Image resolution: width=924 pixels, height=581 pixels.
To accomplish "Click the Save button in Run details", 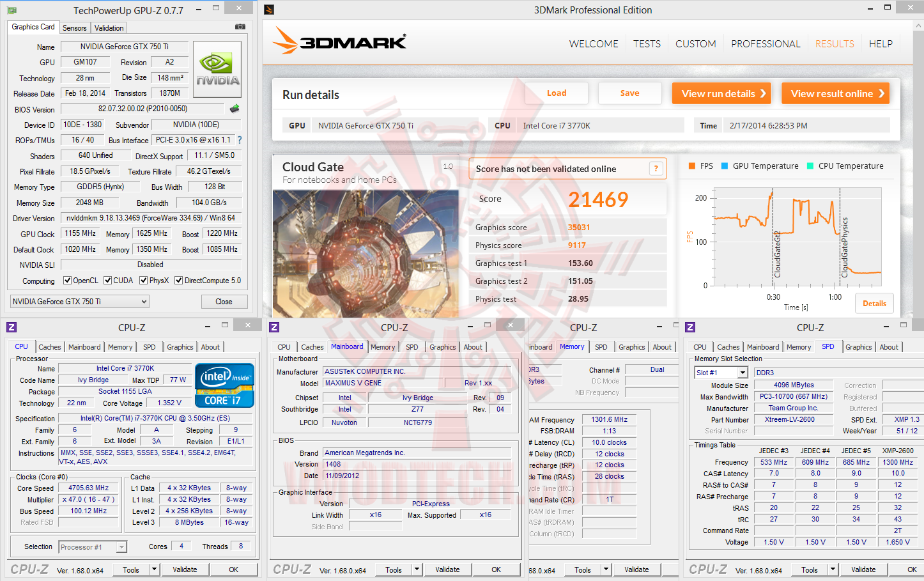I will coord(629,93).
